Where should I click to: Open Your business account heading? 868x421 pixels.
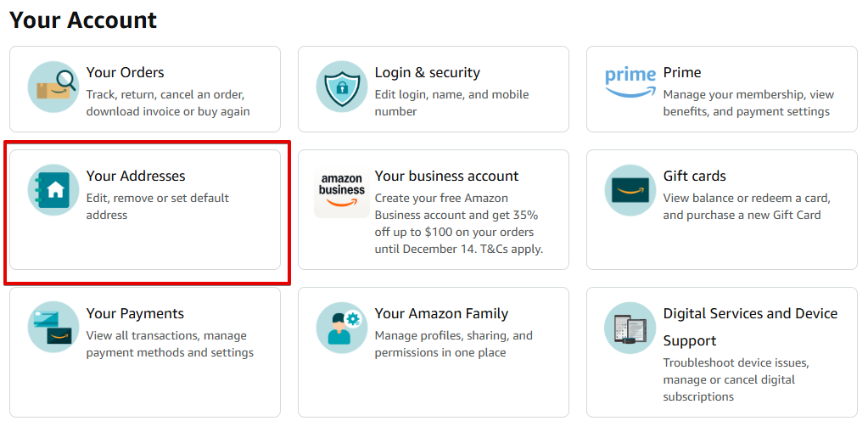pyautogui.click(x=446, y=177)
